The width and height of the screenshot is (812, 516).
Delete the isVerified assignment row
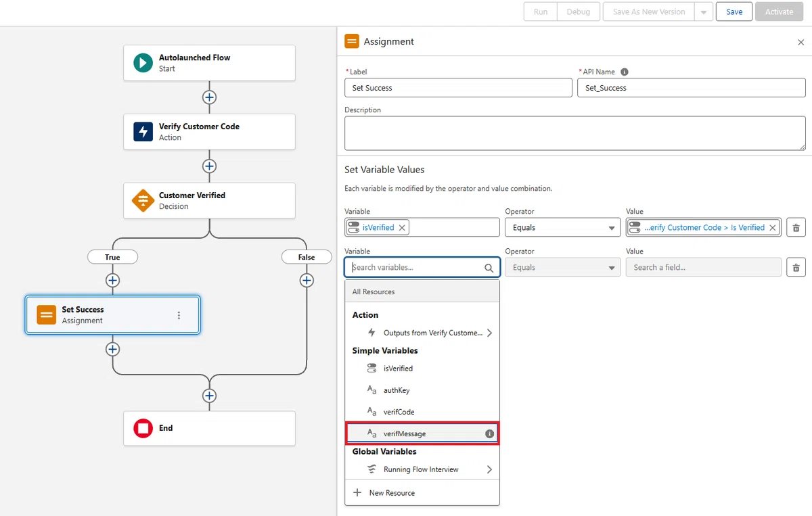(796, 228)
